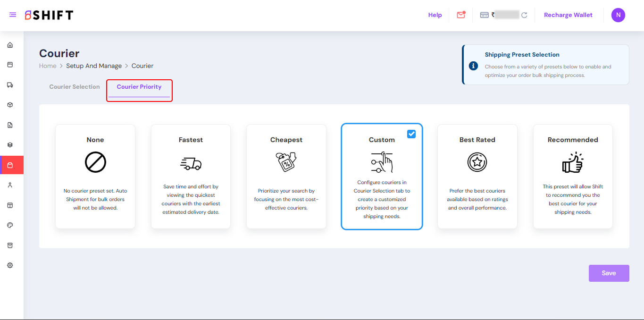Open the settings gear sidebar icon
Screen dimensions: 644x320
point(10,265)
